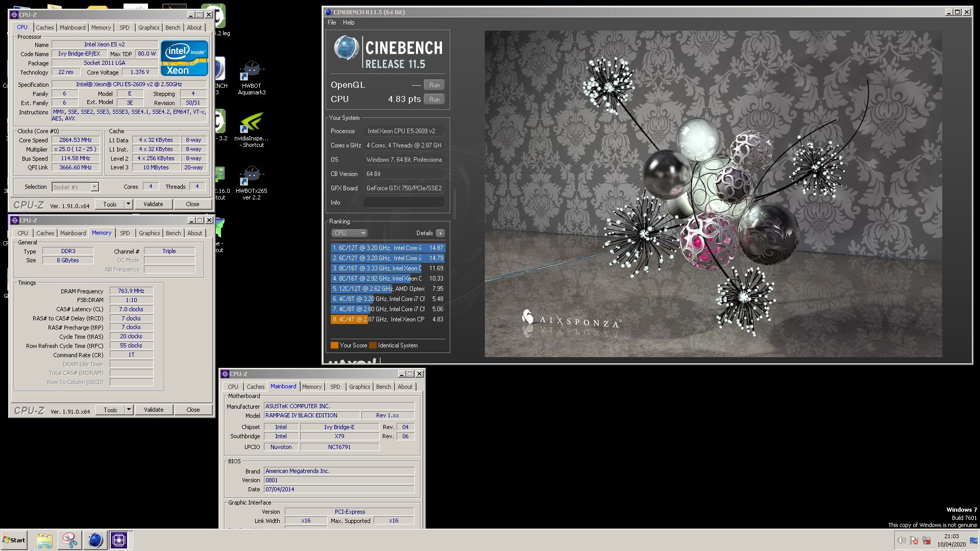Viewport: 980px width, 551px height.
Task: Click the RAMPAGE IV BLACK EDITION model field
Action: pos(311,416)
